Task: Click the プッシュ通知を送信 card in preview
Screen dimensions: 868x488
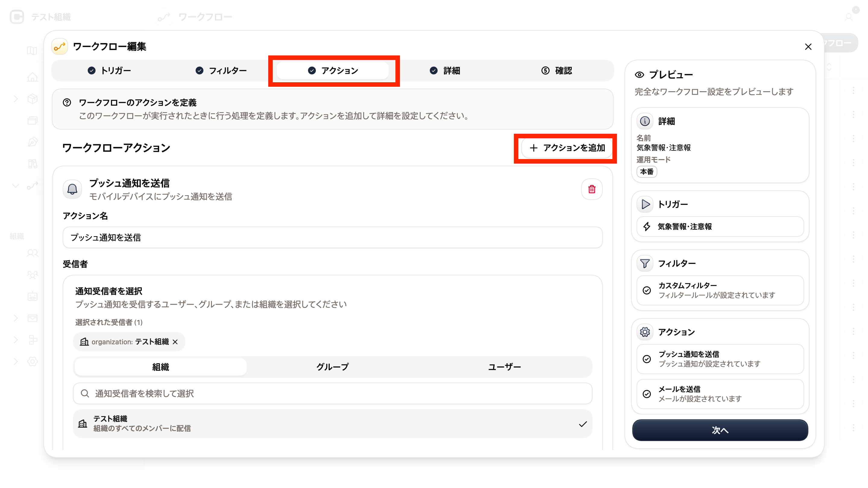Action: pyautogui.click(x=720, y=359)
